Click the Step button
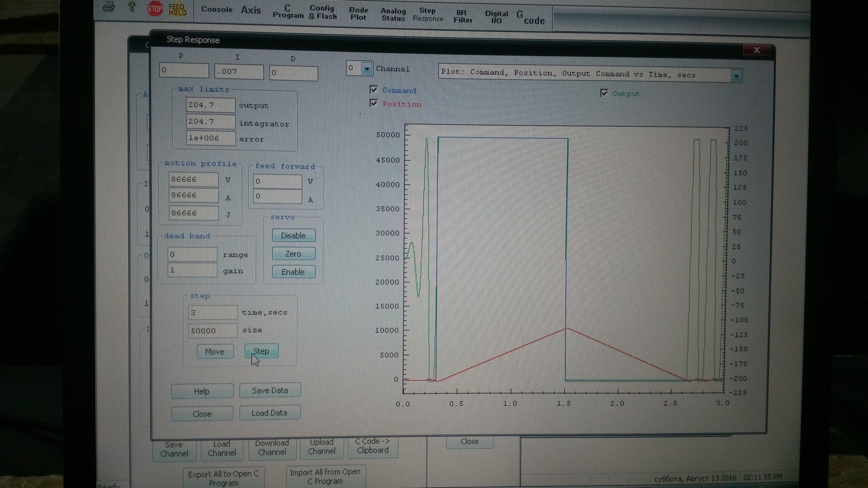868x488 pixels. coord(261,351)
